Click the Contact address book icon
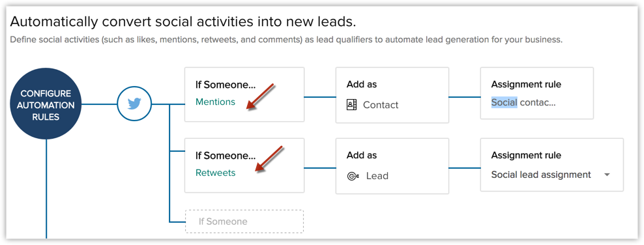This screenshot has width=644, height=245. (351, 105)
